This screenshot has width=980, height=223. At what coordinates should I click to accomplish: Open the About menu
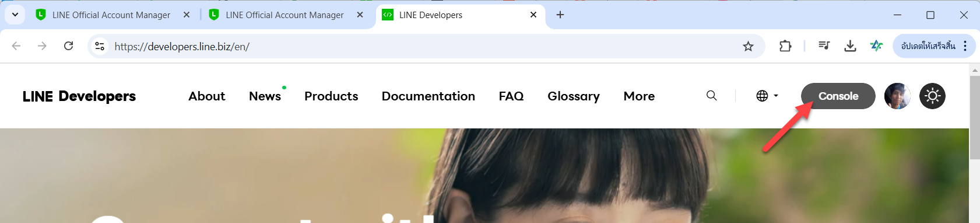[x=207, y=96]
